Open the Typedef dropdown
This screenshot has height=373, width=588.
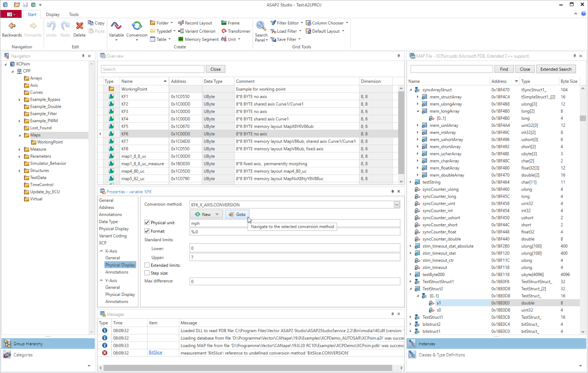pyautogui.click(x=174, y=31)
